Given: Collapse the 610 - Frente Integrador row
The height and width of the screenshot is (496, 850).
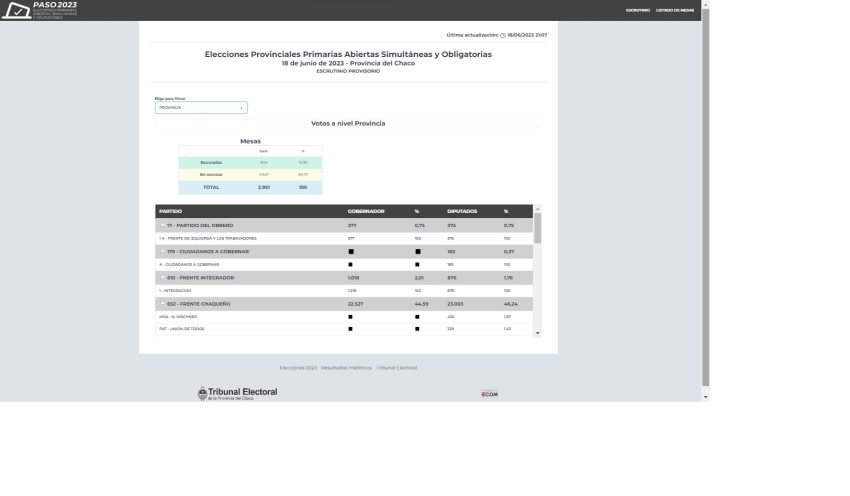Looking at the screenshot, I should pos(163,277).
